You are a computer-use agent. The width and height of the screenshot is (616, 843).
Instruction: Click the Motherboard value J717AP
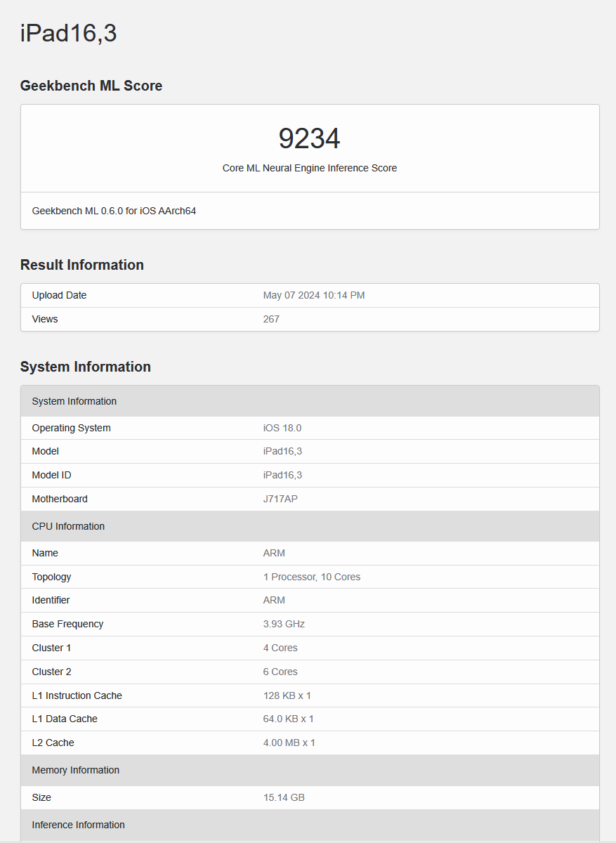tap(280, 499)
